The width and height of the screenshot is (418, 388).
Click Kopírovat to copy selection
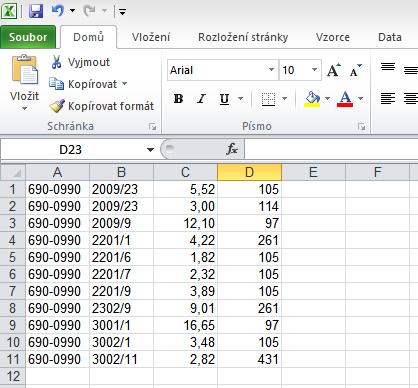pos(83,84)
